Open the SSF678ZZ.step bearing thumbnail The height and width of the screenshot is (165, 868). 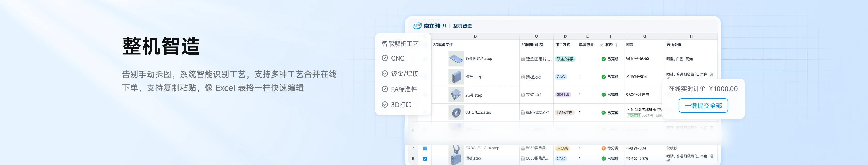456,113
